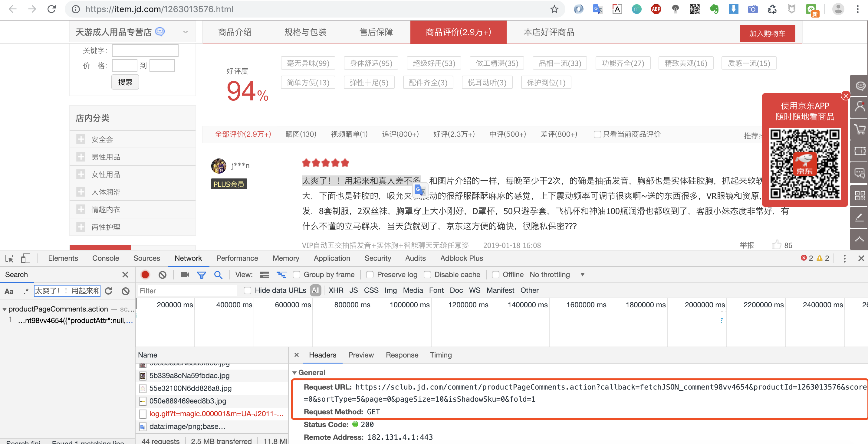Viewport: 868px width, 444px height.
Task: Open the Response tab in request details
Action: 402,355
